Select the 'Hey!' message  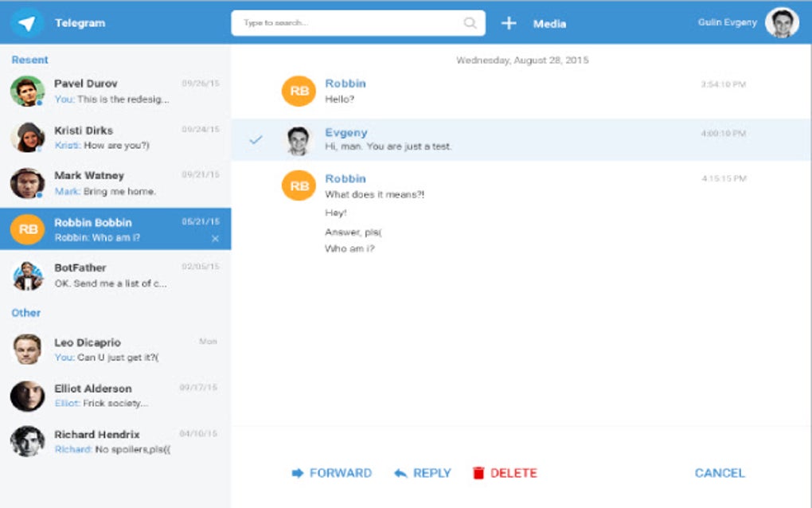click(336, 213)
